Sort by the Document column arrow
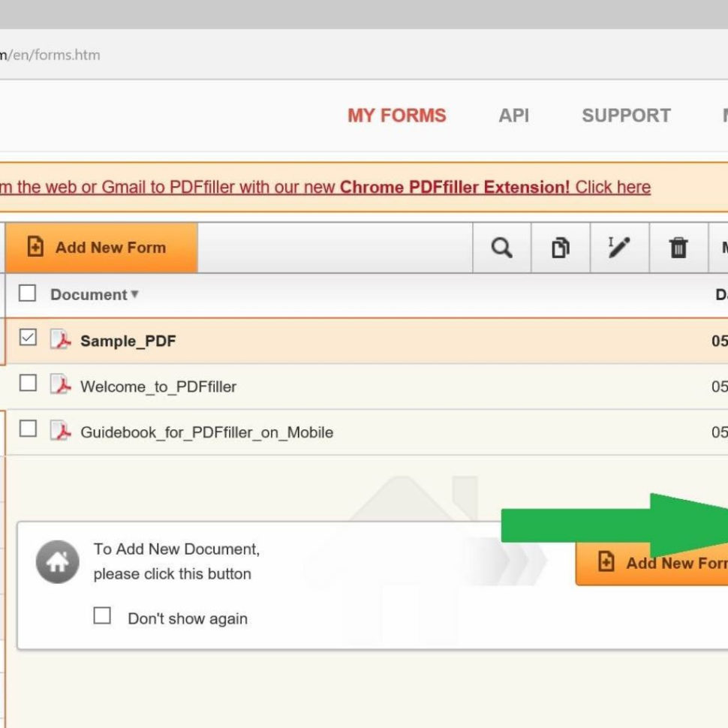The image size is (728, 728). click(x=134, y=294)
